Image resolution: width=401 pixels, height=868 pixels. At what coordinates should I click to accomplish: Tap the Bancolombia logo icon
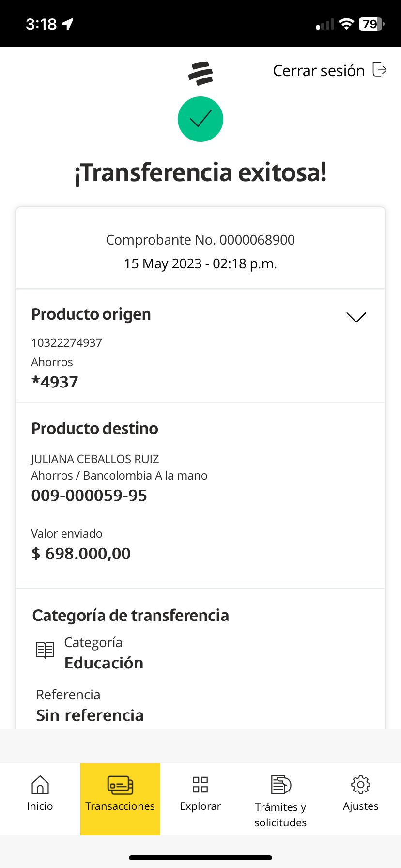click(x=200, y=73)
